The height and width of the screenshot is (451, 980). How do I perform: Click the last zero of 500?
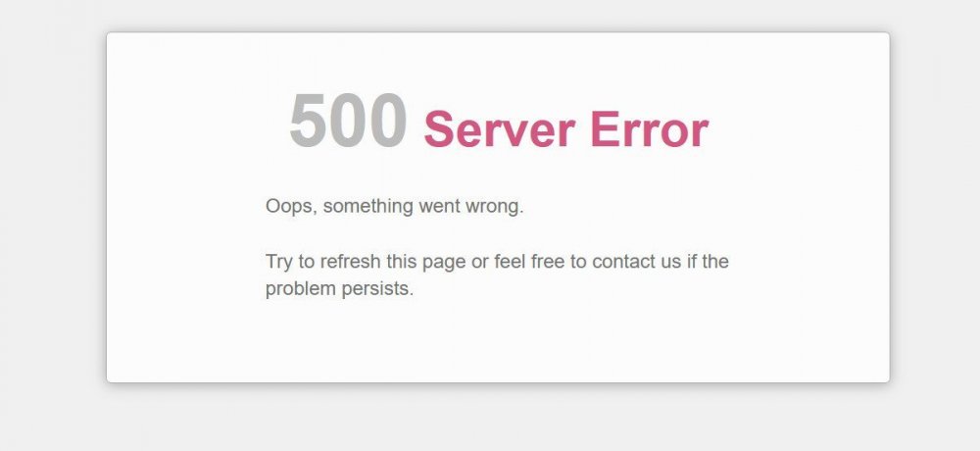click(388, 121)
